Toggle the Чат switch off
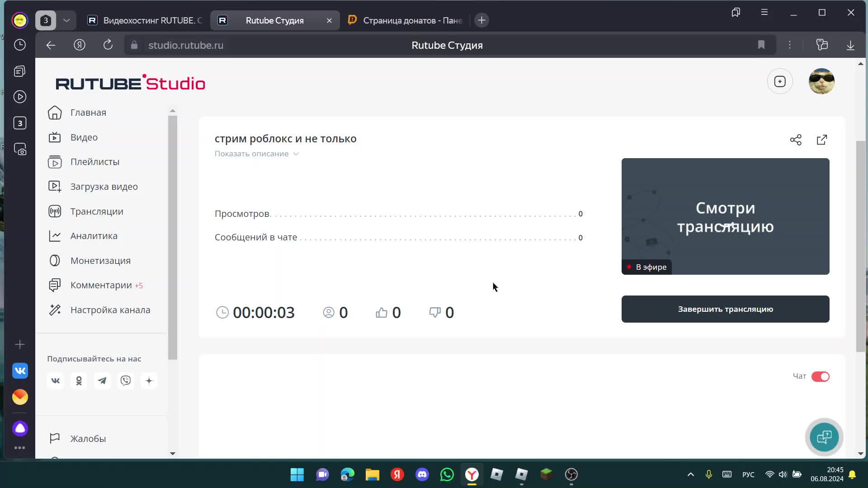The height and width of the screenshot is (488, 868). point(820,376)
